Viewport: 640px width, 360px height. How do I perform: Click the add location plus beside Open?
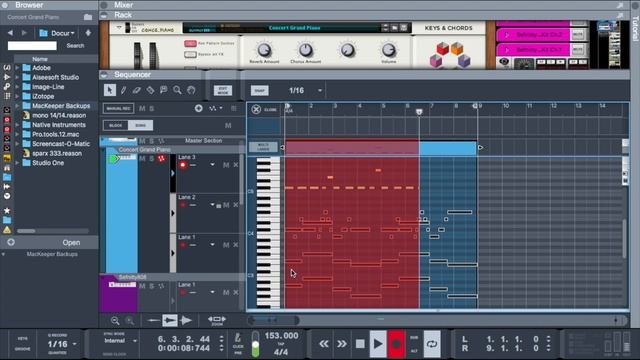[x=11, y=242]
